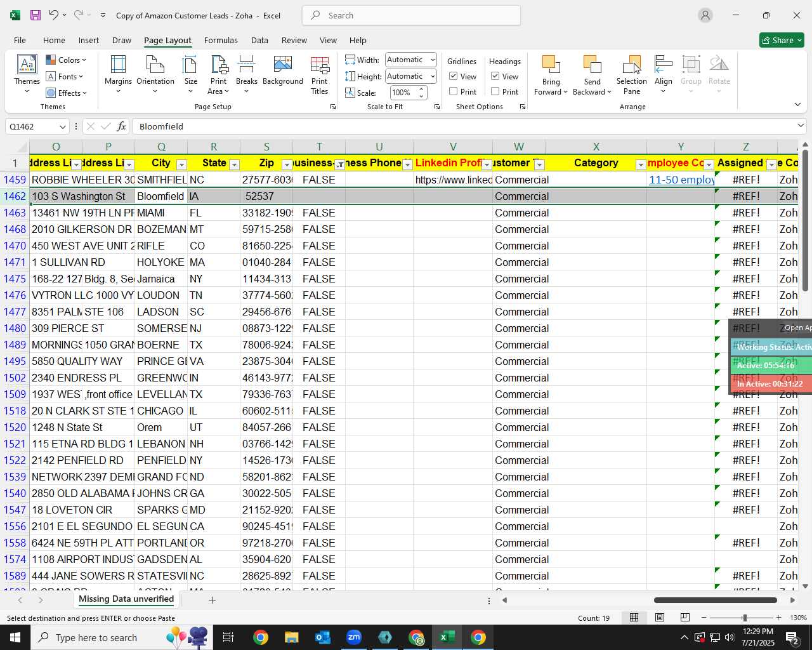812x650 pixels.
Task: Open the File menu
Action: pyautogui.click(x=20, y=40)
